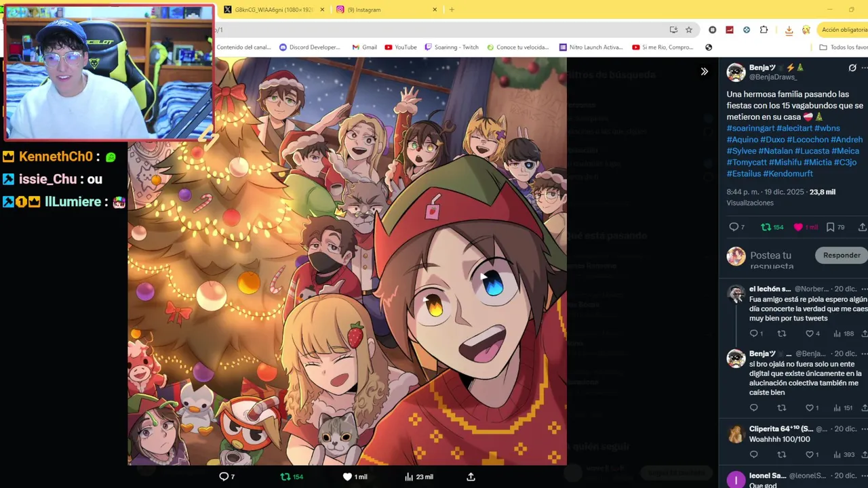Image resolution: width=868 pixels, height=488 pixels.
Task: Expand Todos los favoritos folder
Action: pos(844,47)
